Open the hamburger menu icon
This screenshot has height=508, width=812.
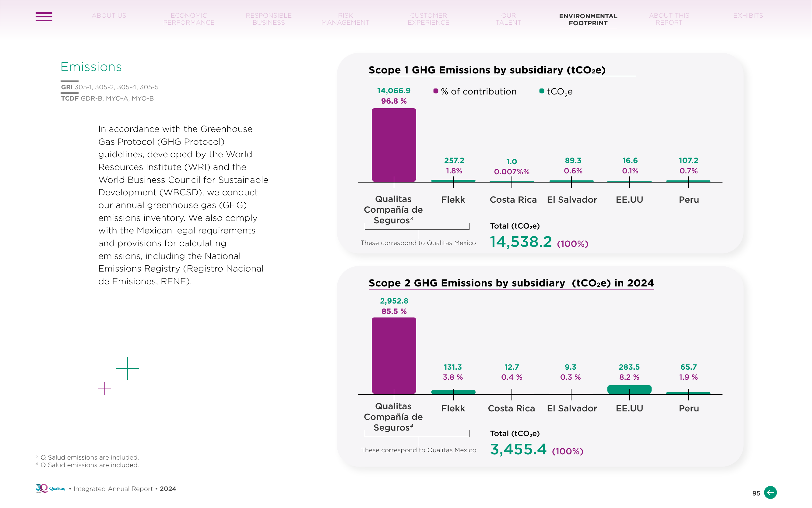tap(44, 17)
